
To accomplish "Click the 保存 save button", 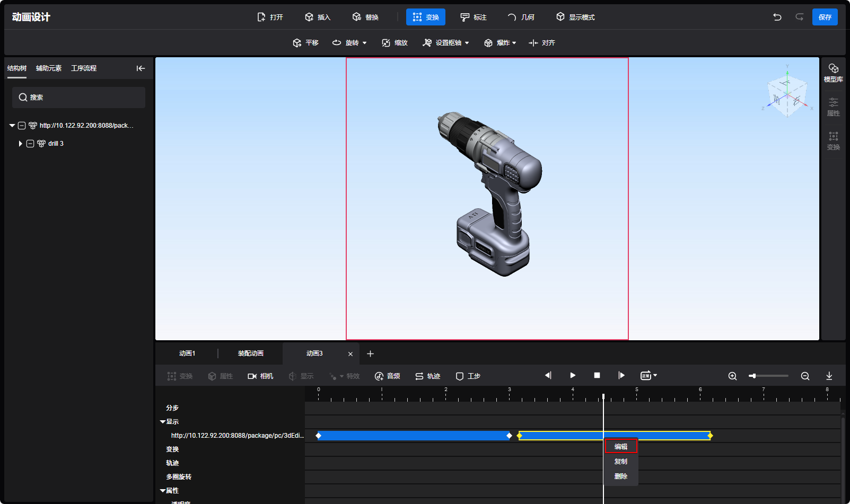I will (x=825, y=17).
